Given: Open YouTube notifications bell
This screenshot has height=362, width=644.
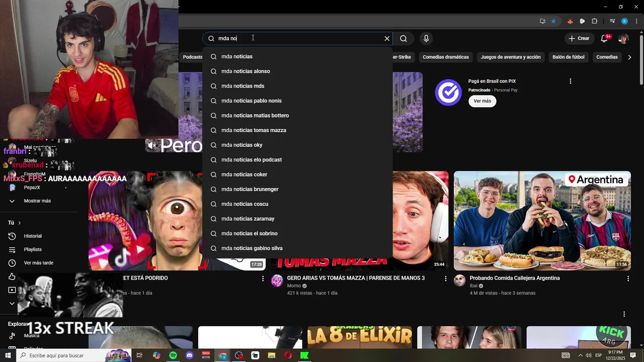Looking at the screenshot, I should click(605, 38).
